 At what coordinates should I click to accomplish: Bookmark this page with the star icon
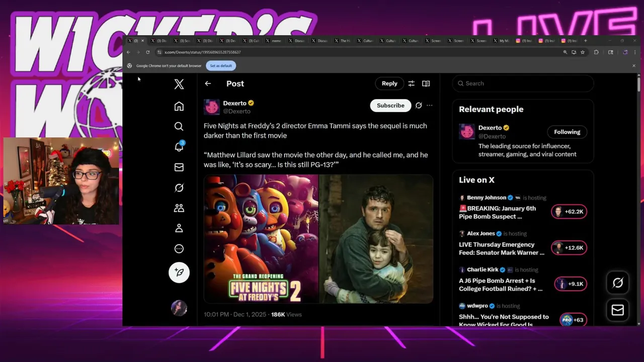pos(583,52)
